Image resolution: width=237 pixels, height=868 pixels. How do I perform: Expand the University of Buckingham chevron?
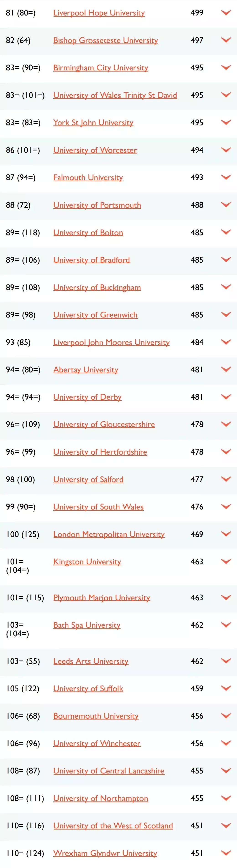tap(226, 287)
